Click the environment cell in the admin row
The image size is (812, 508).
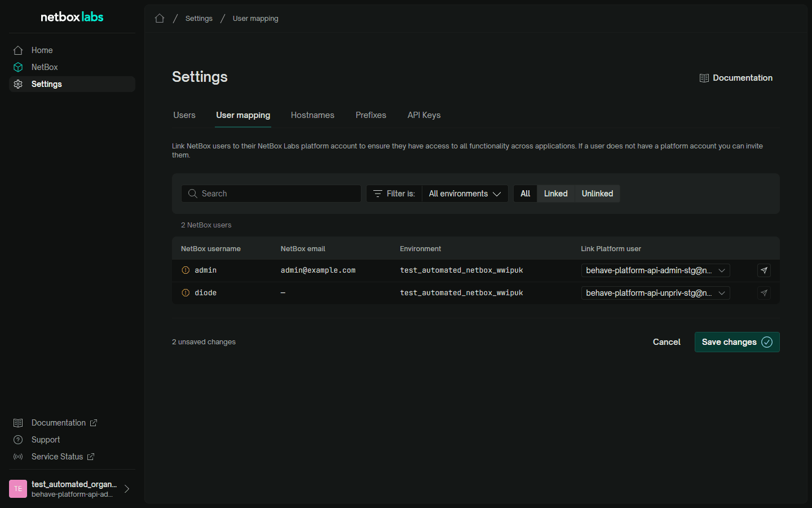pos(462,270)
